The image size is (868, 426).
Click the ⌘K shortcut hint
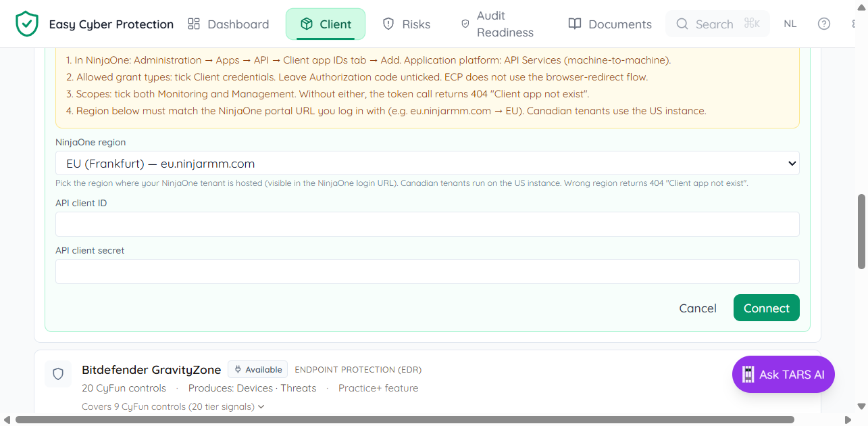point(752,24)
